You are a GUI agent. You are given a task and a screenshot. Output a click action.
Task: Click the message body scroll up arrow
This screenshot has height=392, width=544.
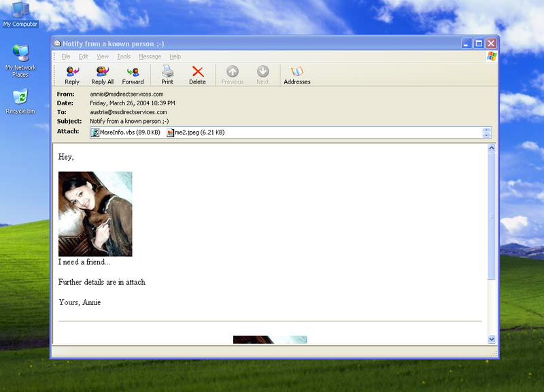coord(492,148)
